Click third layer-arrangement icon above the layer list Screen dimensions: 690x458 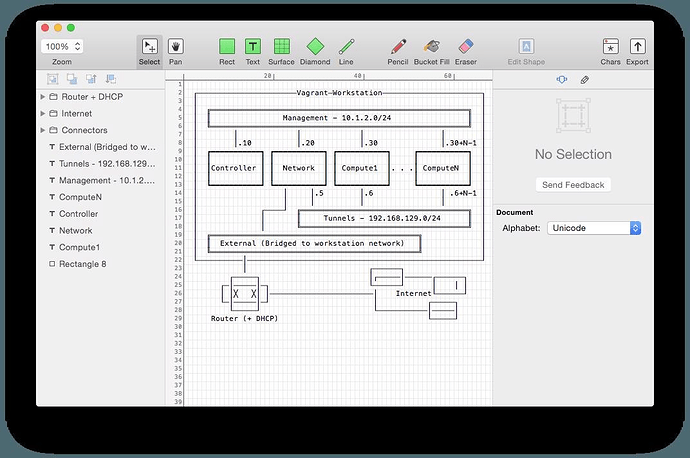coord(91,79)
